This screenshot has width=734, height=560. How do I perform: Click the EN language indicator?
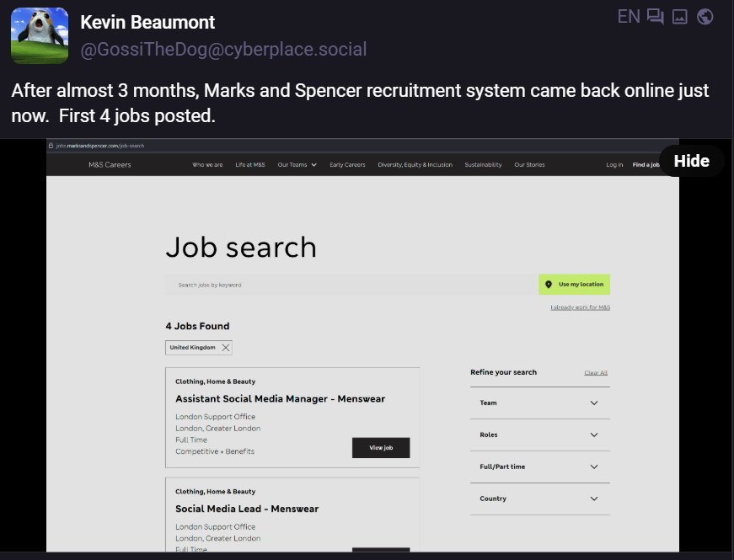pos(628,16)
